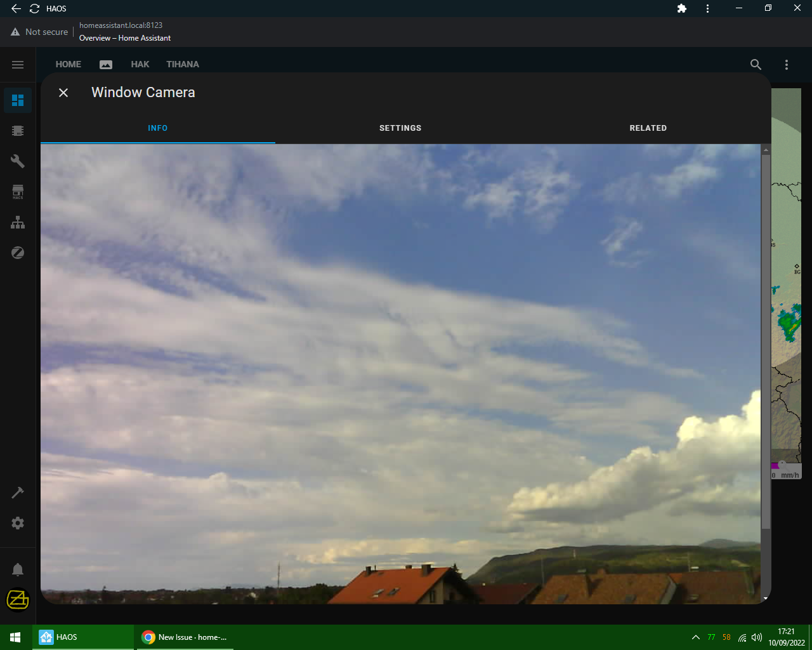Reload the page
Image resolution: width=812 pixels, height=650 pixels.
[x=35, y=9]
